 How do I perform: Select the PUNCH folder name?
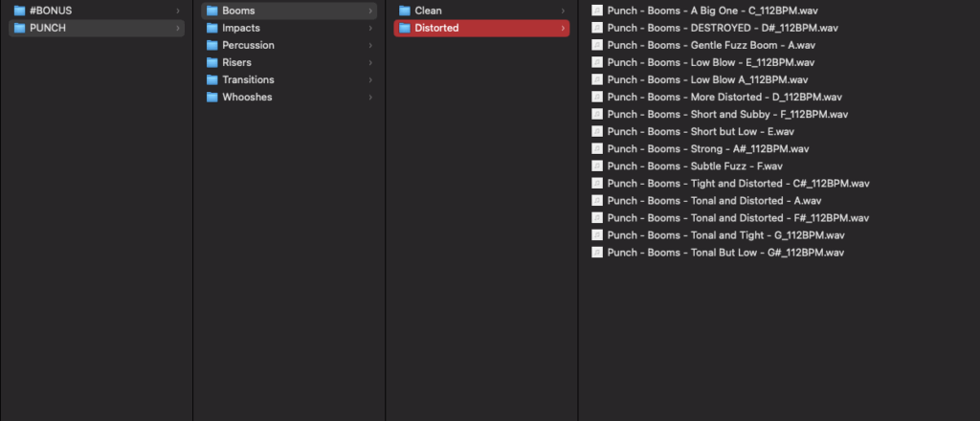48,28
